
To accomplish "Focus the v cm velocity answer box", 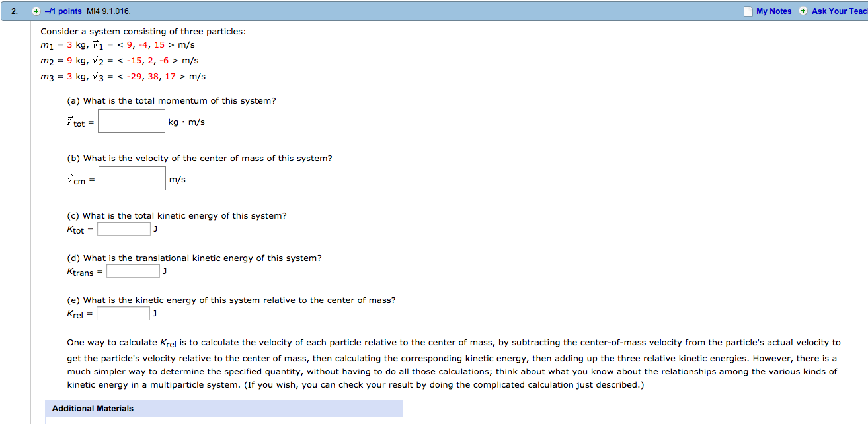I will (x=132, y=178).
